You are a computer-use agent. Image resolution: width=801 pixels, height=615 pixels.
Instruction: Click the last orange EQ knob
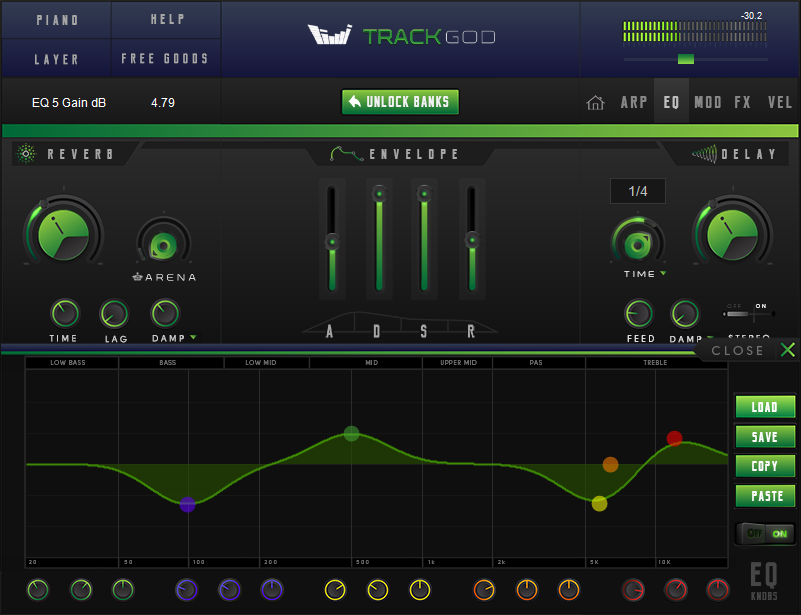pos(569,590)
